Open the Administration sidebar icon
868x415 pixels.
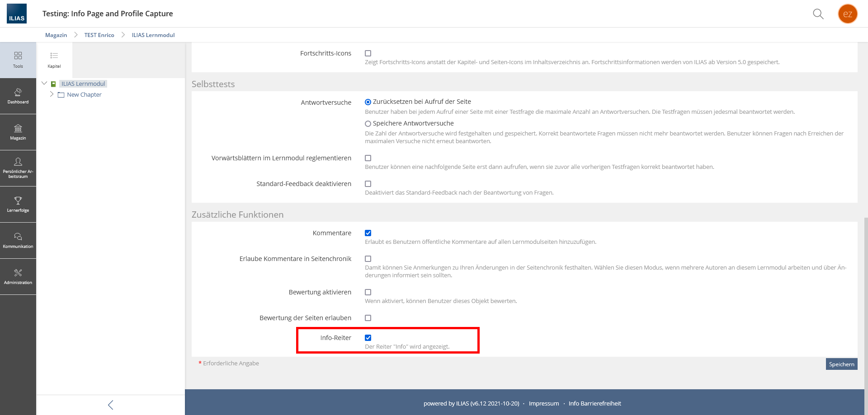(x=18, y=276)
